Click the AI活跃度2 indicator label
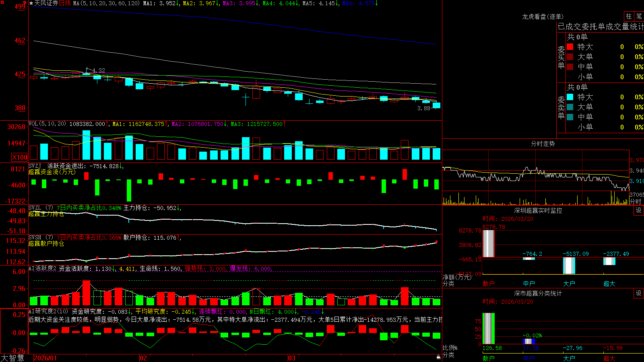The height and width of the screenshot is (362, 644). click(x=43, y=268)
